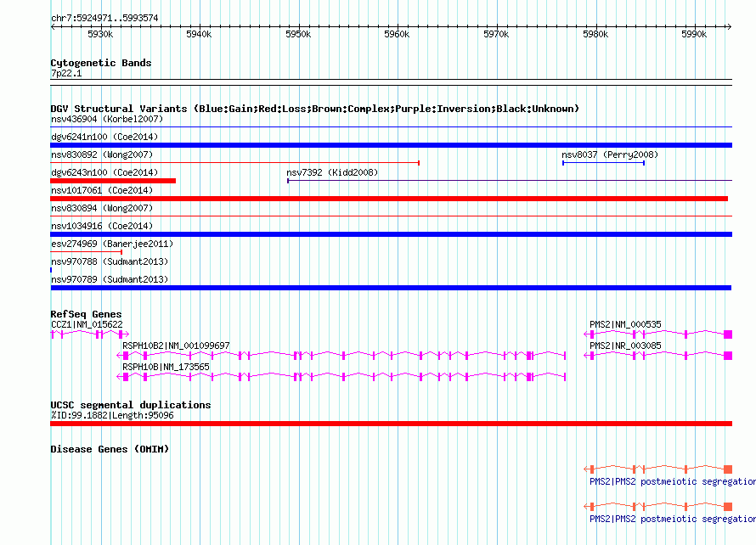Click the short red dgv6243n100 loss bar
Screen dimensions: 756x545
click(x=113, y=181)
